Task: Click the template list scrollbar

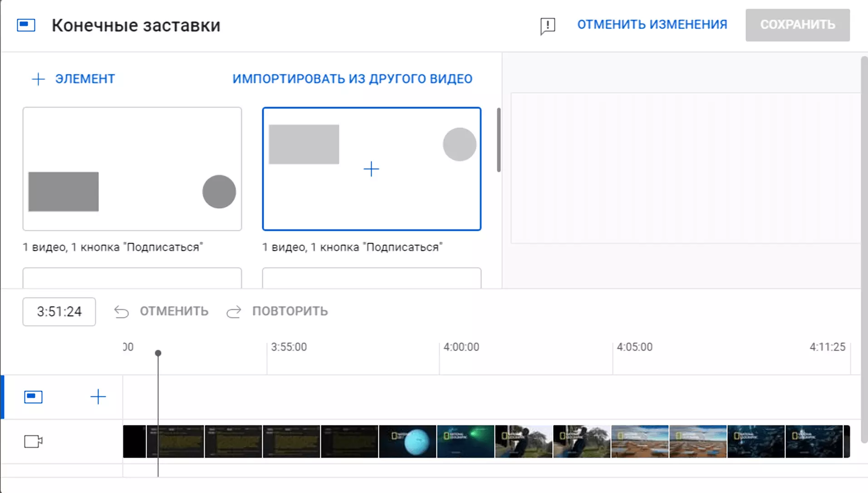Action: pyautogui.click(x=499, y=140)
